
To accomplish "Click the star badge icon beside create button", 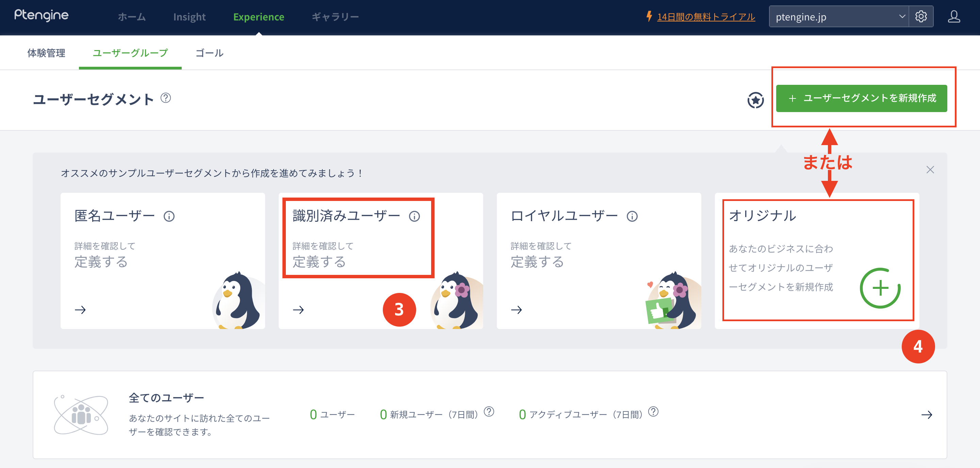I will pyautogui.click(x=755, y=100).
